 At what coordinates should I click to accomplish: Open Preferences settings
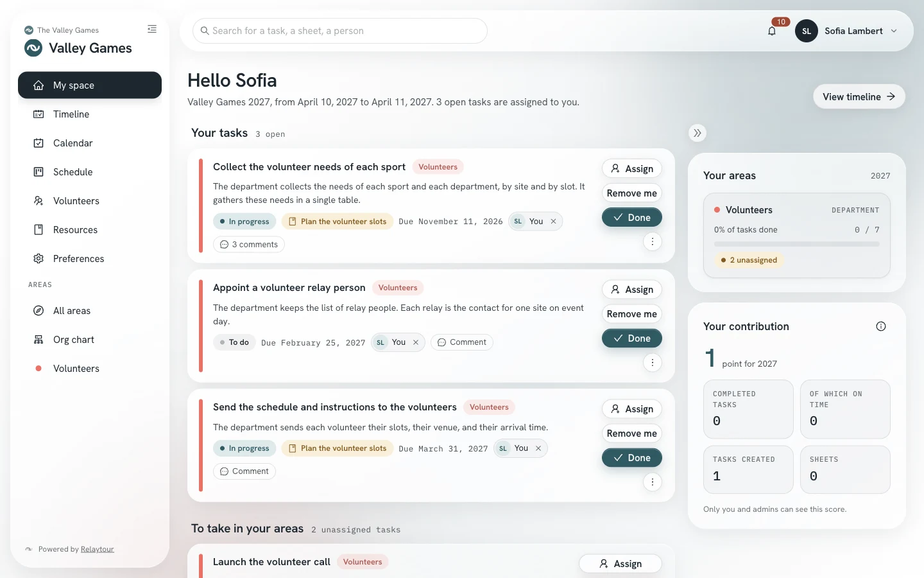[x=90, y=259]
